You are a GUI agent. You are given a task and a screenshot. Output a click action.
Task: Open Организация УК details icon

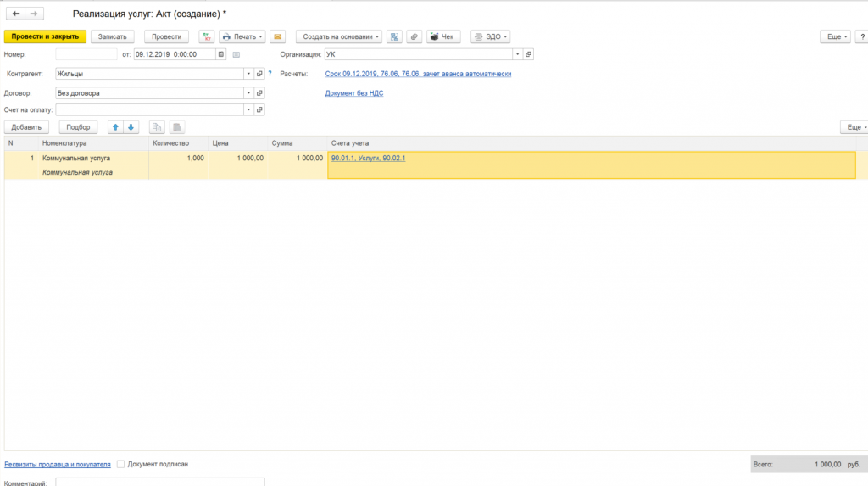[529, 54]
